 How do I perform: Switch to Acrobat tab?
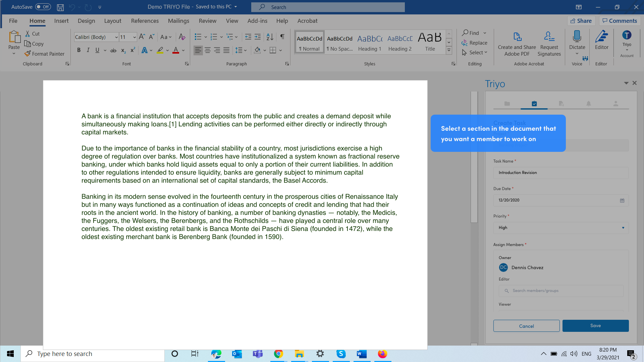pos(307,21)
